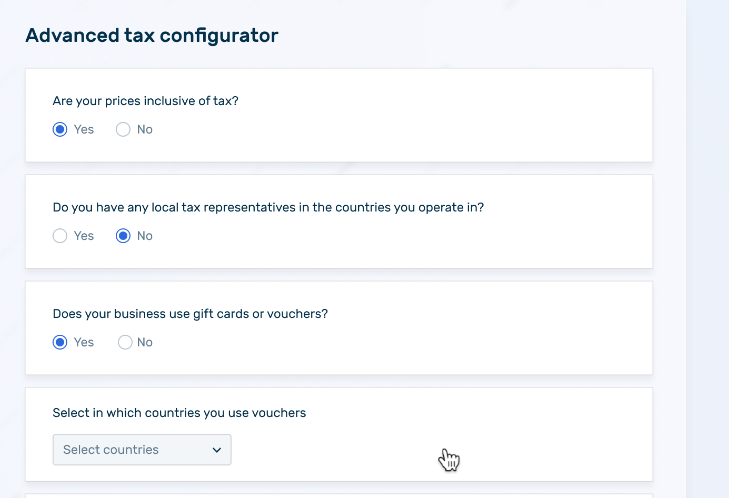Click 'Select countries' placeholder text
Viewport: 729px width, 498px height.
click(x=111, y=450)
